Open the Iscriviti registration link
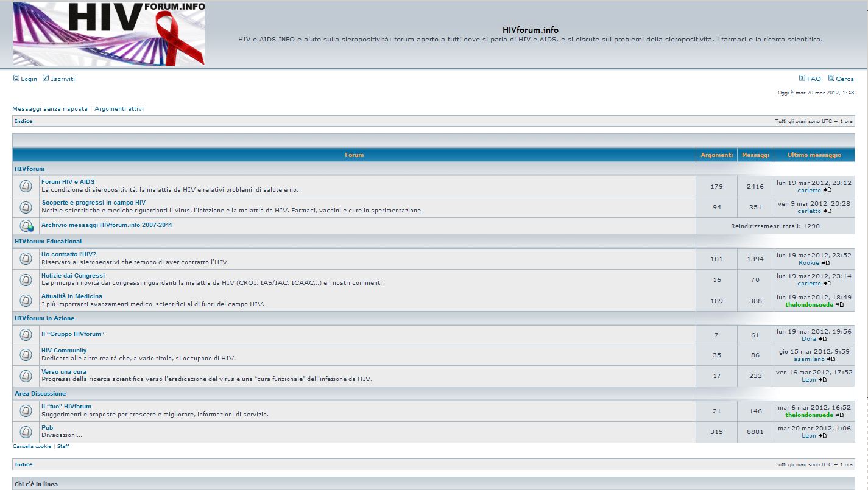 coord(63,79)
